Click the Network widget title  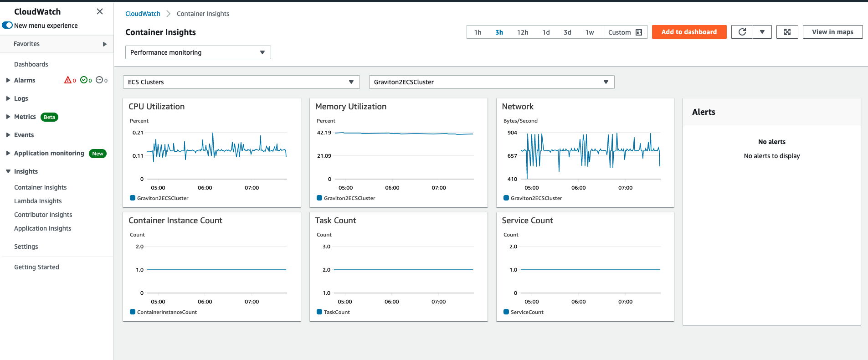(x=518, y=107)
